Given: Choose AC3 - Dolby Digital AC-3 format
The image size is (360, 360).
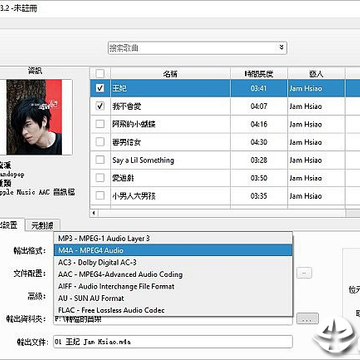Looking at the screenshot, I should point(173,262).
